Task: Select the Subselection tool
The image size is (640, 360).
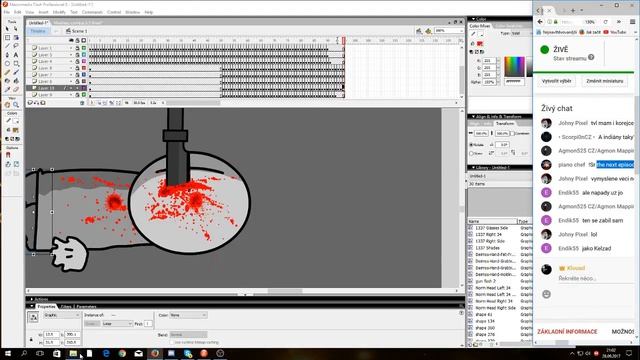Action: [x=16, y=29]
